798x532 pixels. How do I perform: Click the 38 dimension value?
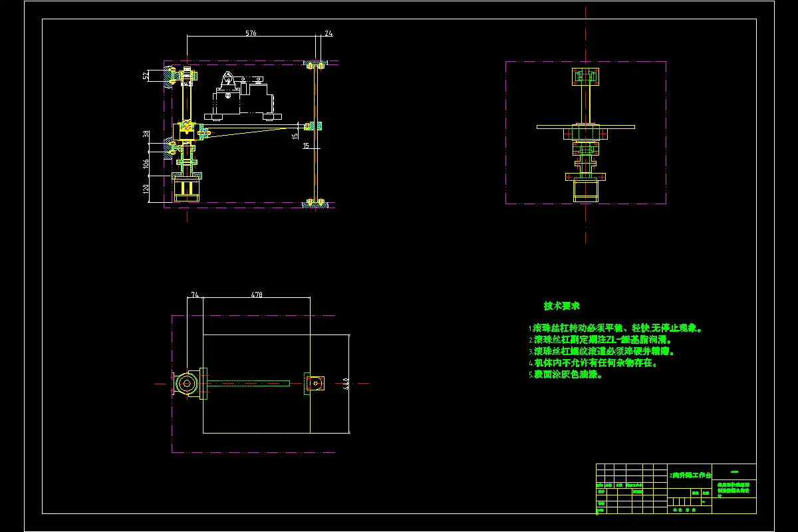(147, 135)
